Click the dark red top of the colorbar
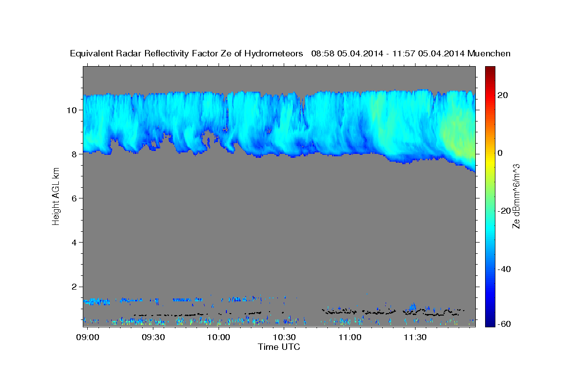The image size is (588, 392). pos(490,71)
